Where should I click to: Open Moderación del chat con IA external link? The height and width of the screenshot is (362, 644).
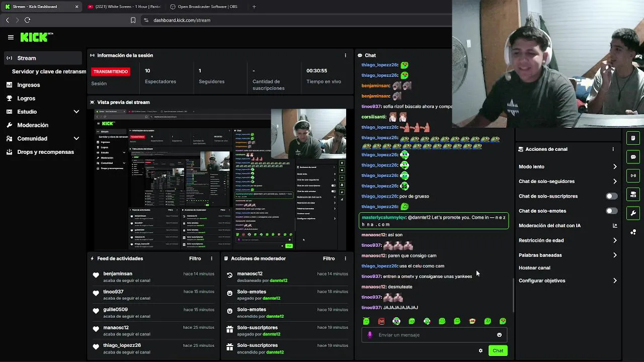(x=615, y=226)
